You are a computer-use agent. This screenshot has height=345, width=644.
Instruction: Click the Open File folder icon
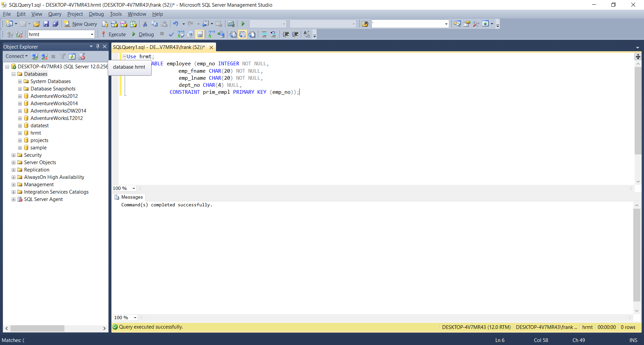coord(37,24)
